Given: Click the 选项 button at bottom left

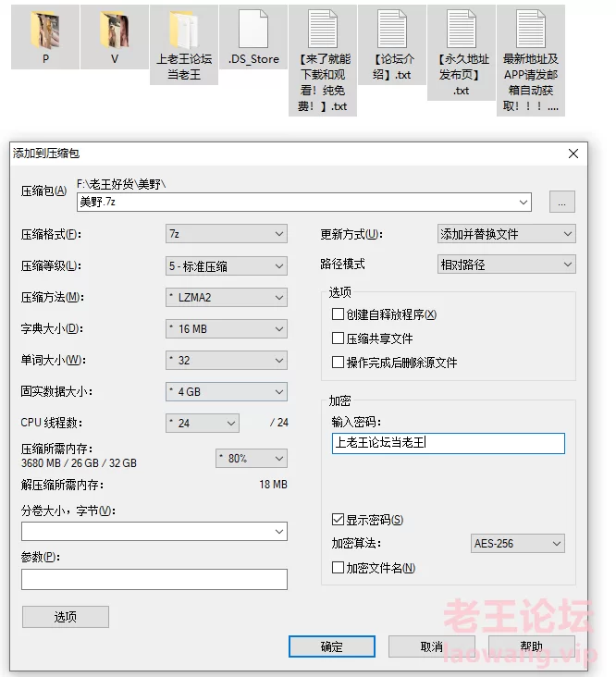Looking at the screenshot, I should pos(65,617).
